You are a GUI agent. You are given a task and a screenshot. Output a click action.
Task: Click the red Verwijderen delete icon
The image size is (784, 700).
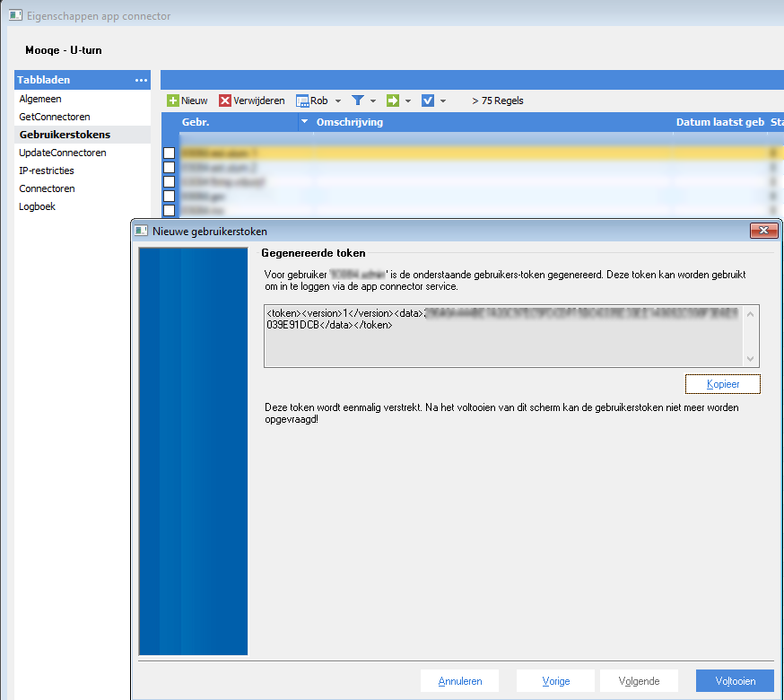click(x=225, y=101)
